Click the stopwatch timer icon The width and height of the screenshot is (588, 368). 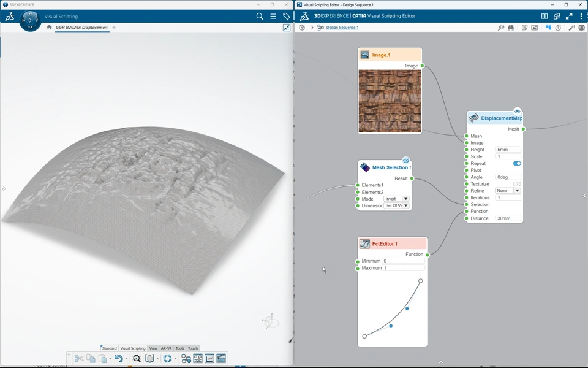pos(558,28)
